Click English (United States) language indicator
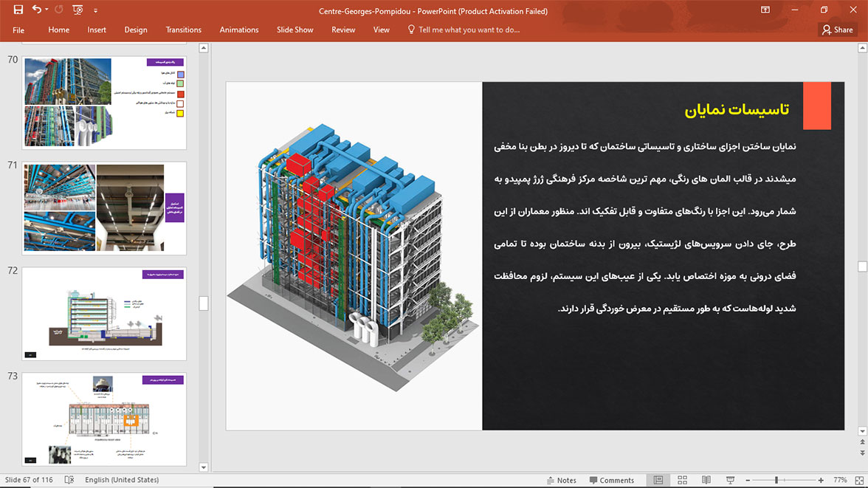This screenshot has width=868, height=488. point(122,480)
